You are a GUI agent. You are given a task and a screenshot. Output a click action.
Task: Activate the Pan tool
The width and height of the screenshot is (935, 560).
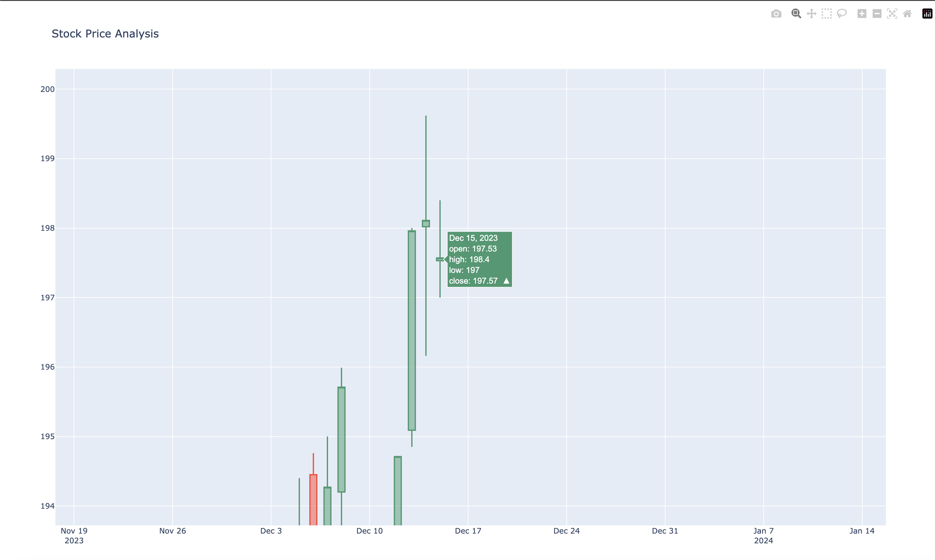coord(812,14)
